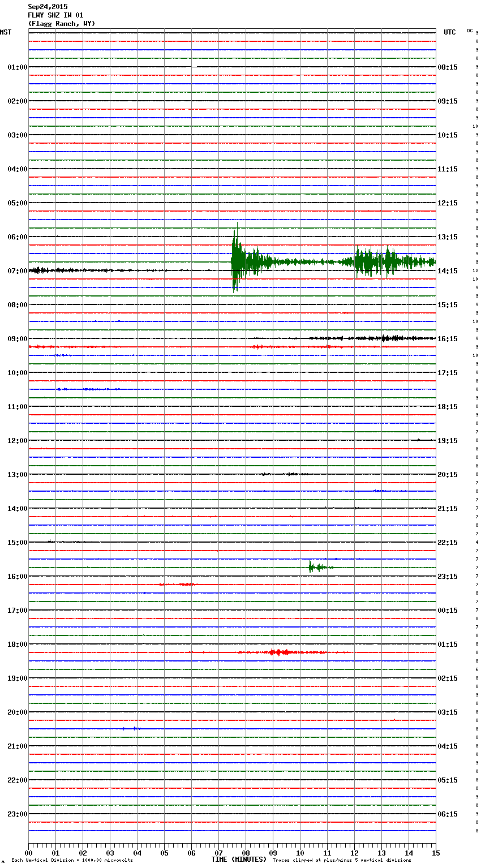The width and height of the screenshot is (481, 868).
Task: Click the 19:15 UTC time label
Action: coord(448,441)
